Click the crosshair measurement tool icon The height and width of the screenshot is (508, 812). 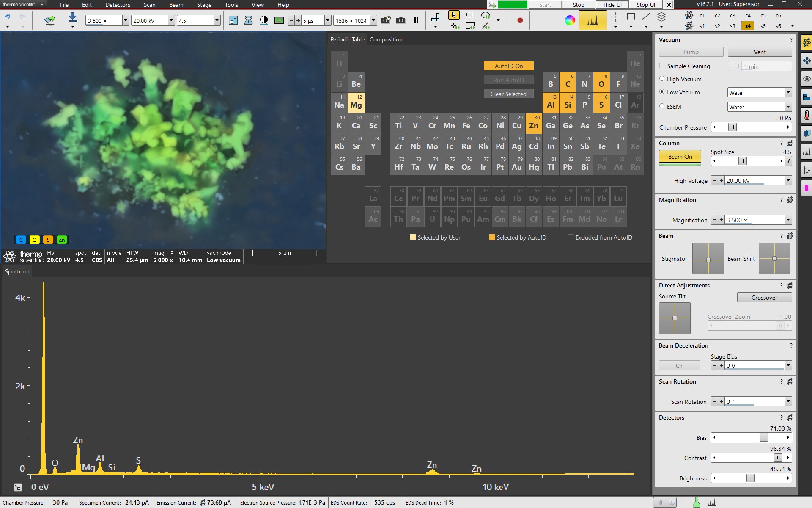click(616, 17)
